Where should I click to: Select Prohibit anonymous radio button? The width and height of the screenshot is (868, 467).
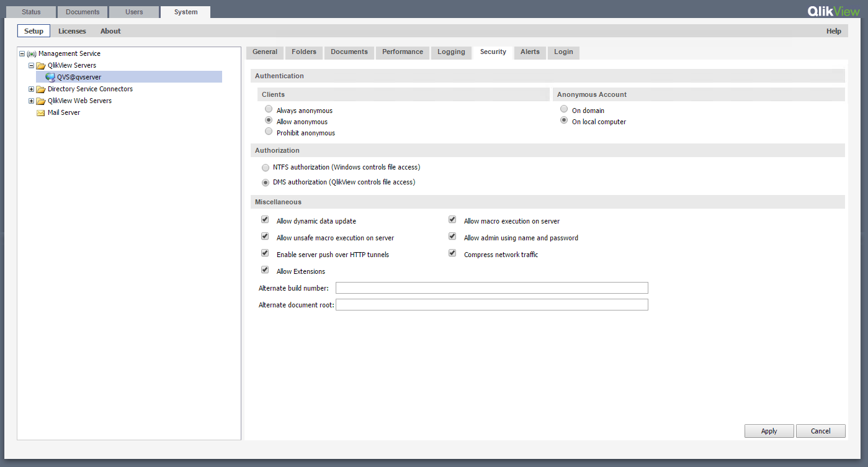tap(269, 132)
